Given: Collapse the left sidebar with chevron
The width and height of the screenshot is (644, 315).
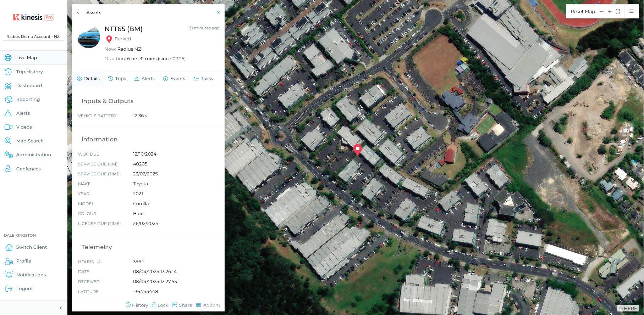Looking at the screenshot, I should (x=61, y=308).
